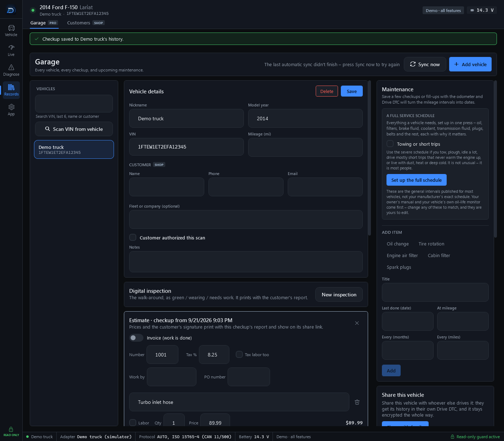The width and height of the screenshot is (504, 441).
Task: Enable Towing or short trips checkbox
Action: pyautogui.click(x=390, y=144)
